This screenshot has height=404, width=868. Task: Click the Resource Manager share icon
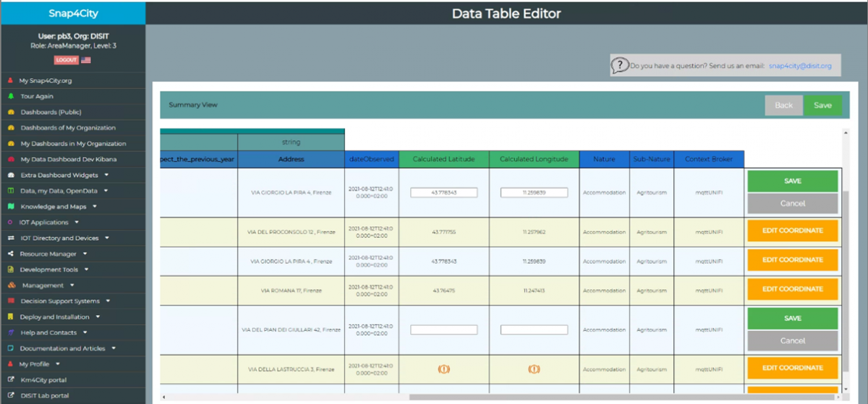pos(11,254)
